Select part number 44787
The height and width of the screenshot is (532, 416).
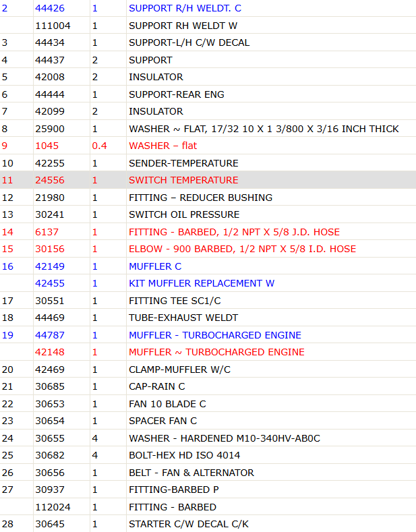(50, 335)
